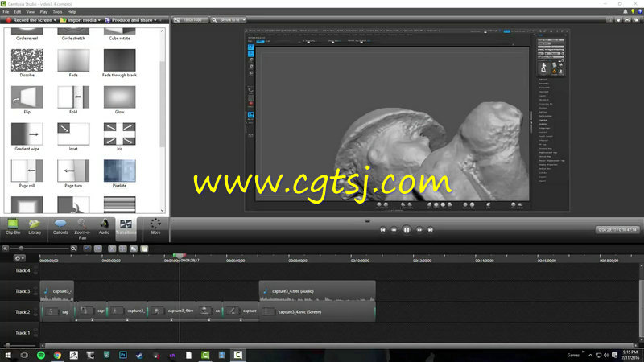The width and height of the screenshot is (644, 362).
Task: Click the Paste timeline toolbar icon
Action: coord(145,249)
